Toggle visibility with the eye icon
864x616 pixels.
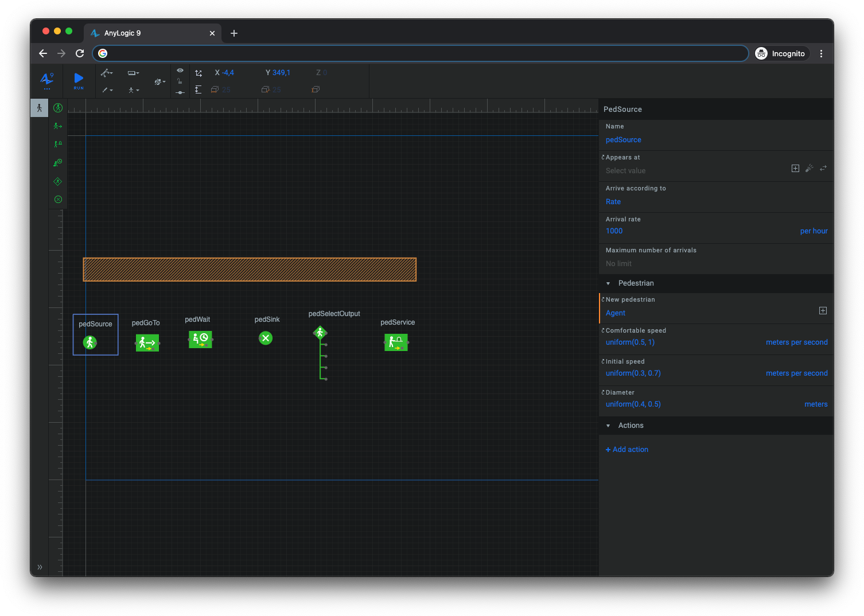pyautogui.click(x=180, y=71)
